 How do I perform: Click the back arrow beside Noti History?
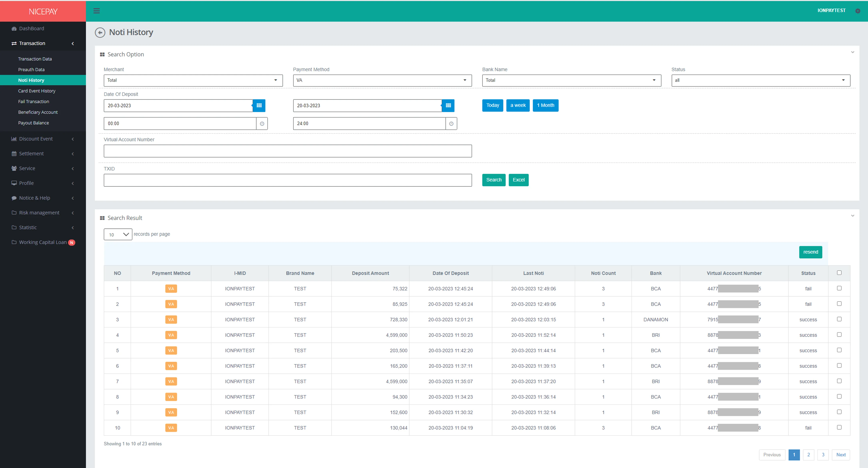[x=100, y=32]
